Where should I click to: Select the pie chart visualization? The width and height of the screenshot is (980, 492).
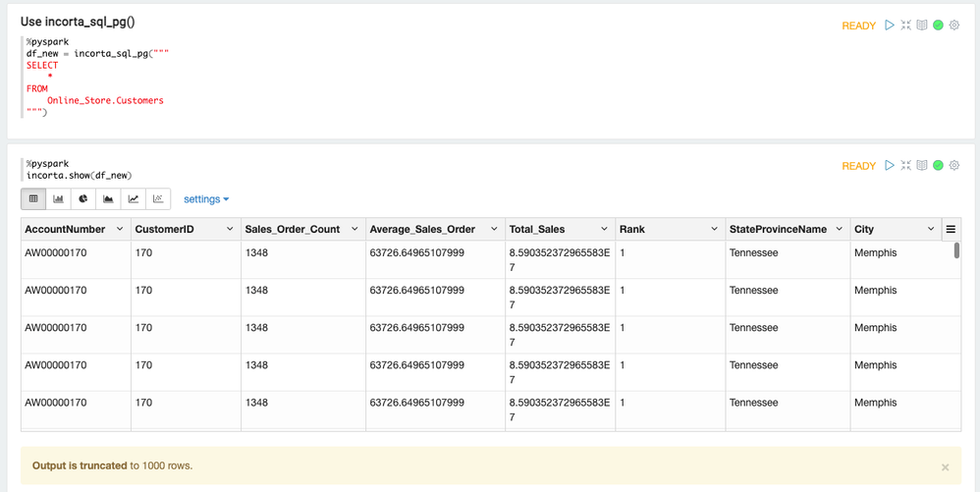pos(83,199)
